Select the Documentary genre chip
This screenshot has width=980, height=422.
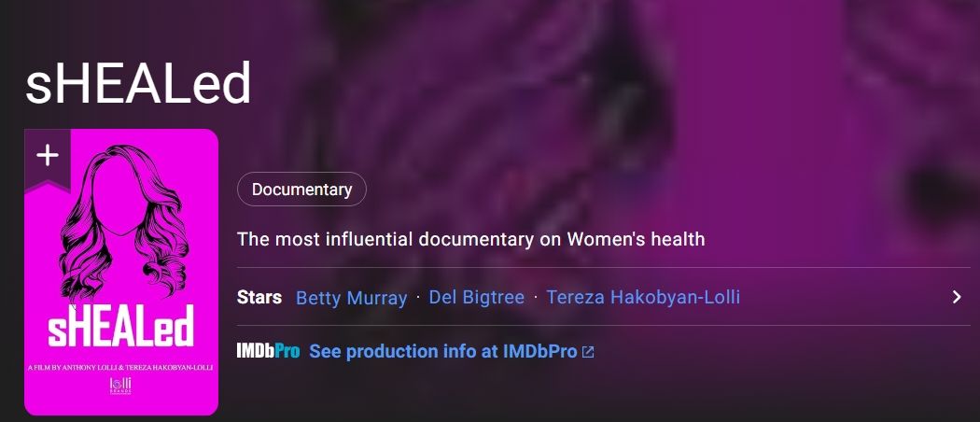coord(301,189)
